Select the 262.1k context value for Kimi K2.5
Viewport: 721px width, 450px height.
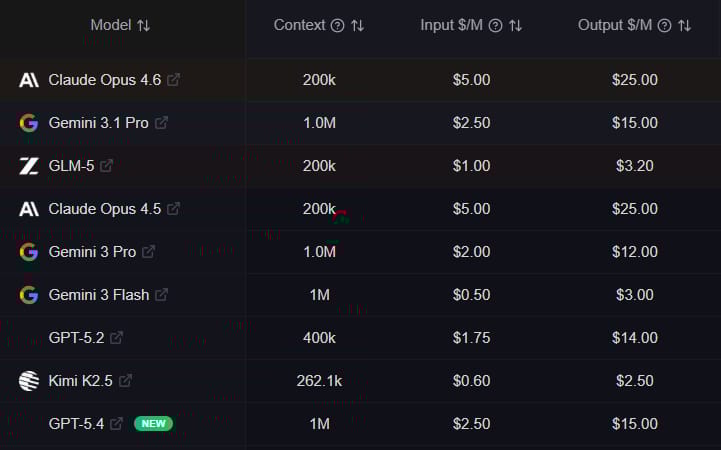[x=319, y=381]
